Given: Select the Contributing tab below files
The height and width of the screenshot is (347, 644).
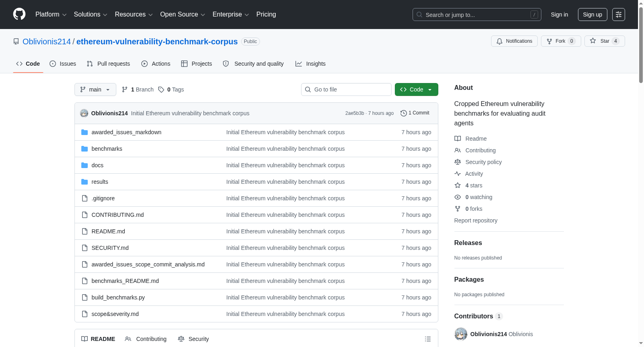Looking at the screenshot, I should (x=146, y=339).
